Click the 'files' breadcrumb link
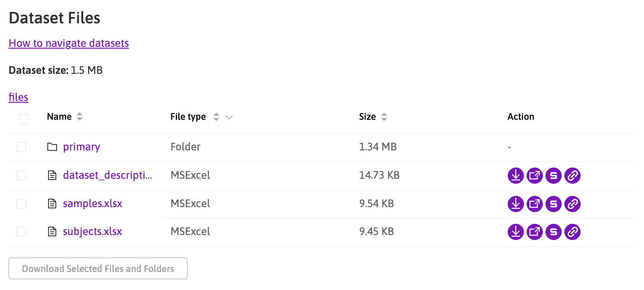 click(x=18, y=97)
